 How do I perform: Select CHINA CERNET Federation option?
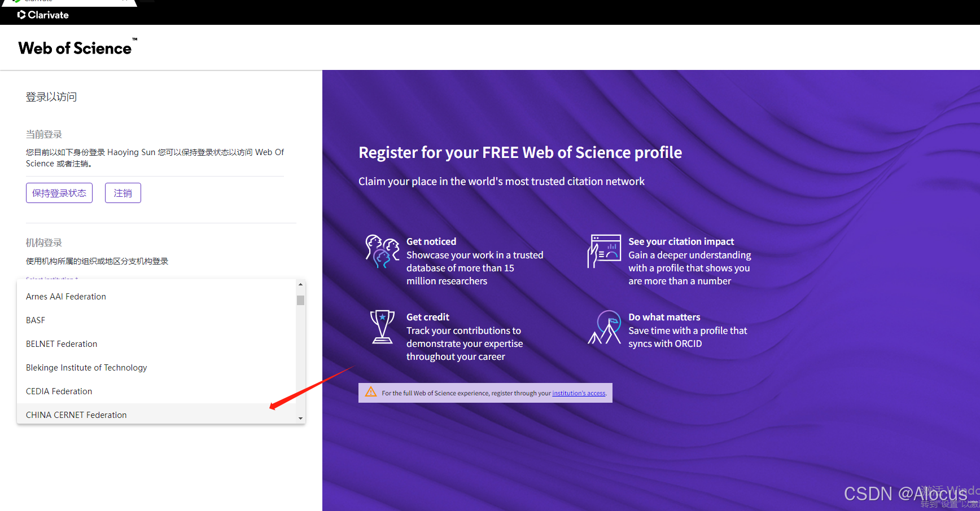click(156, 414)
